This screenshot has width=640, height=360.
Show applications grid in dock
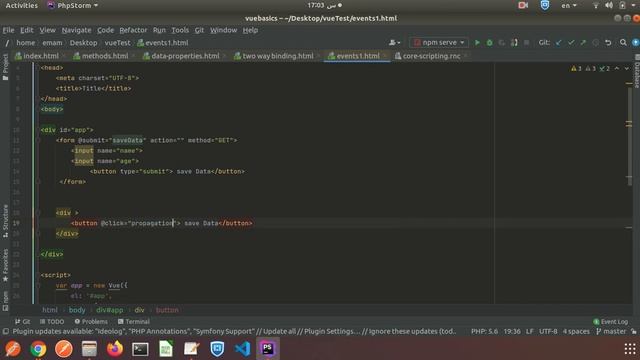tap(630, 349)
